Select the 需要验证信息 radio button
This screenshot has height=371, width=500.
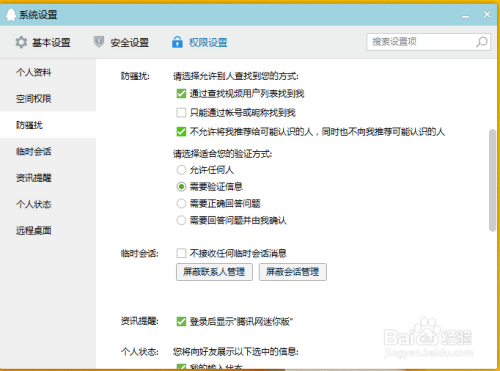[x=181, y=187]
